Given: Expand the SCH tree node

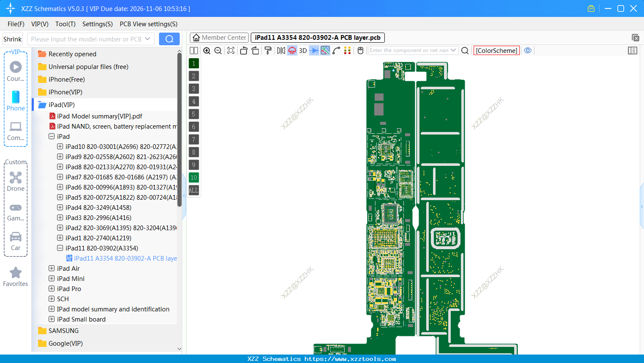Looking at the screenshot, I should pos(52,299).
